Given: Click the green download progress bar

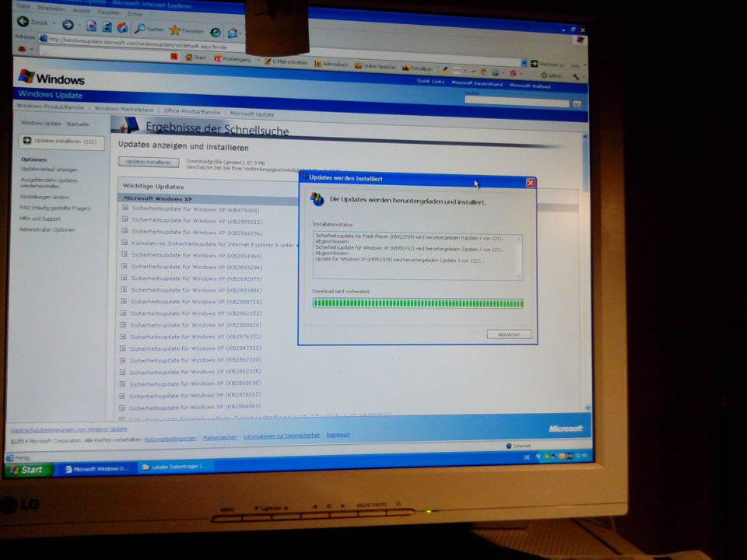Looking at the screenshot, I should (418, 303).
